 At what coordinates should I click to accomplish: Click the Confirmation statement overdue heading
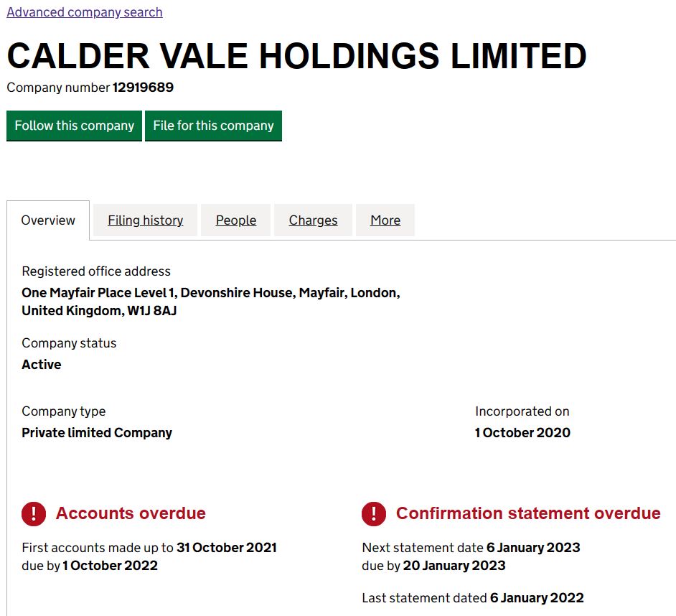(528, 513)
